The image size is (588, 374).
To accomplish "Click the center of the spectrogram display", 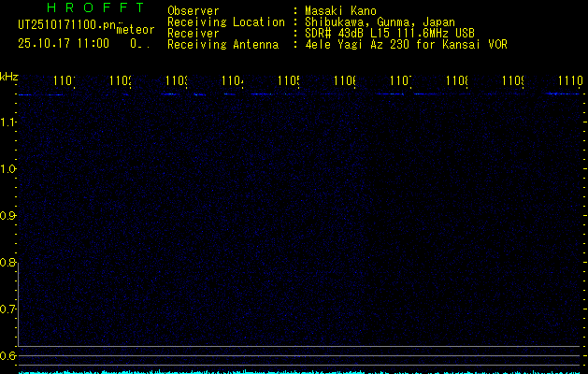I will click(299, 220).
